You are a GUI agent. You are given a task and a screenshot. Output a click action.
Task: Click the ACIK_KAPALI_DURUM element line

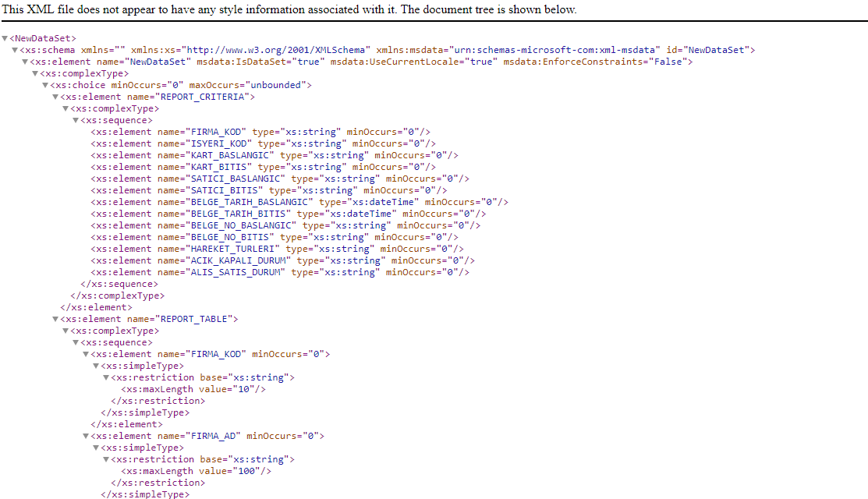pos(282,260)
